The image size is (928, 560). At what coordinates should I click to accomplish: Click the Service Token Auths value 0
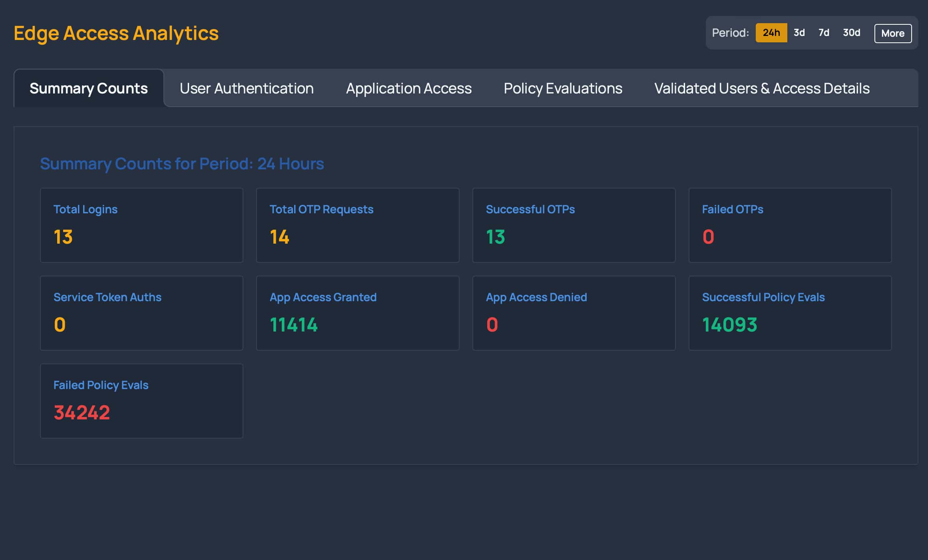coord(60,325)
